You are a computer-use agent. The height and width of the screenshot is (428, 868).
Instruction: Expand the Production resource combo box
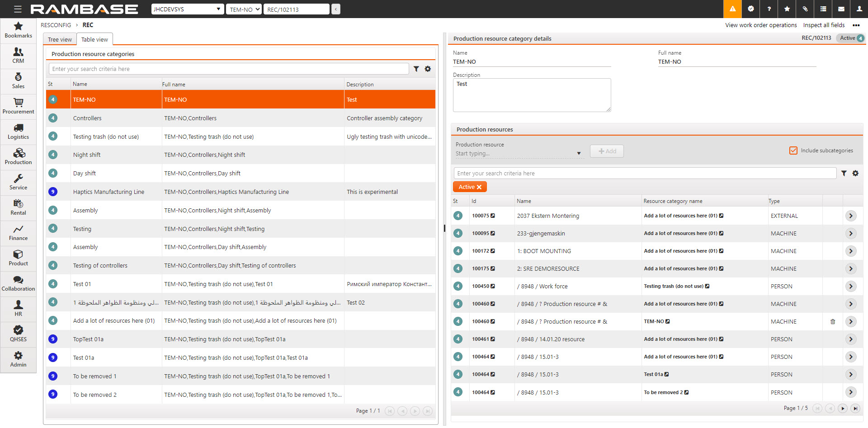(x=579, y=154)
